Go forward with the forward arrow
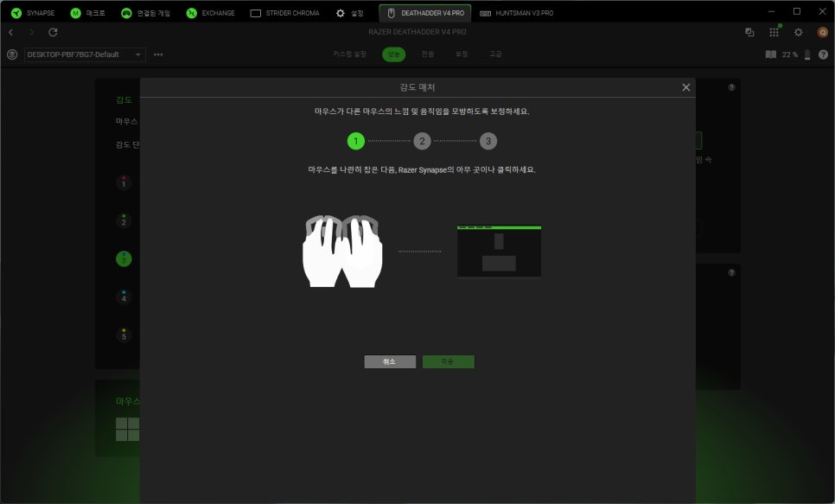835x504 pixels. [x=31, y=33]
